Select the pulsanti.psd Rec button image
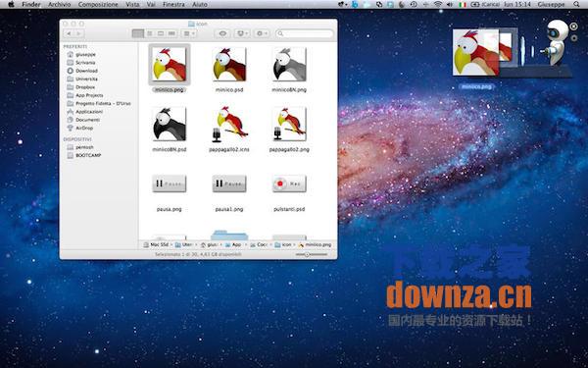The height and width of the screenshot is (368, 588). [x=289, y=184]
